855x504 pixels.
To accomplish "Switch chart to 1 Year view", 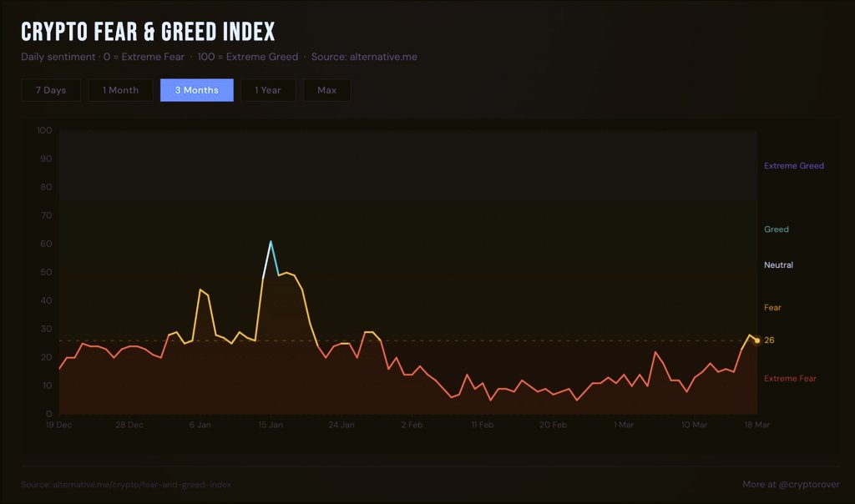I will click(x=268, y=90).
